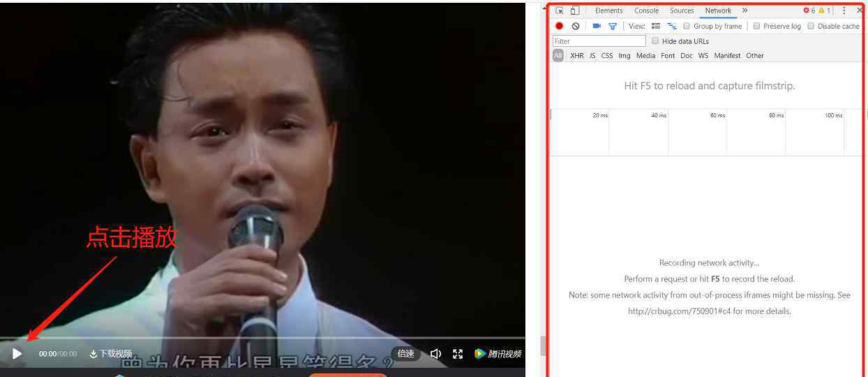Filter requests by XHR

[577, 56]
